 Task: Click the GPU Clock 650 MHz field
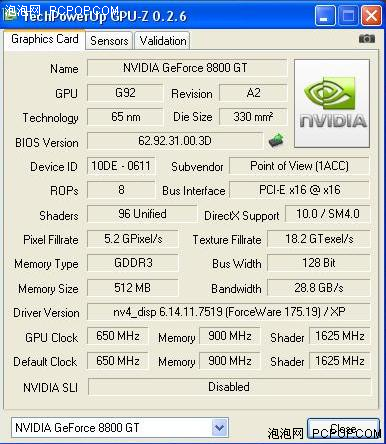pos(117,336)
